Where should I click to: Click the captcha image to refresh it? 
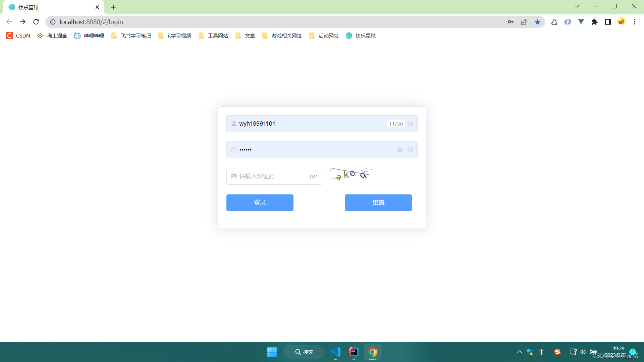coord(351,174)
